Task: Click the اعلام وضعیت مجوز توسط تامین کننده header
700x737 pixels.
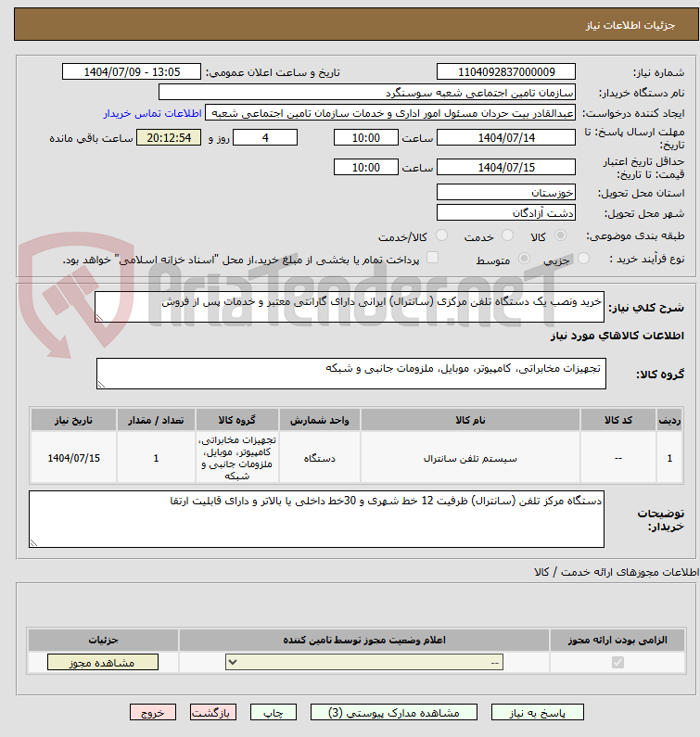Action: [x=364, y=641]
